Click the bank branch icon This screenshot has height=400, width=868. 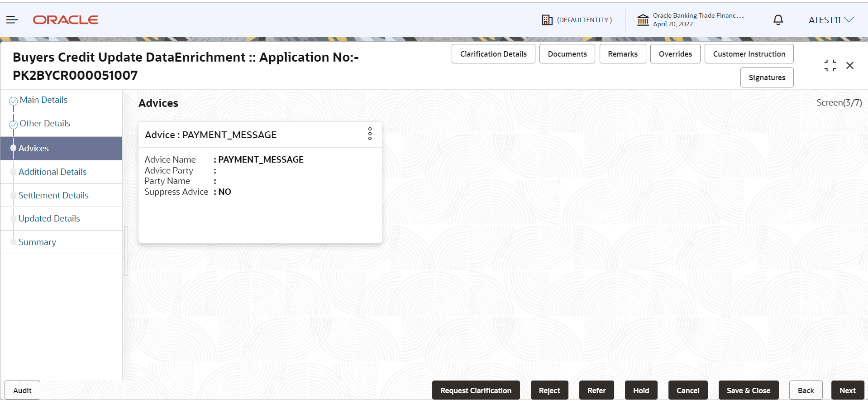coord(643,20)
